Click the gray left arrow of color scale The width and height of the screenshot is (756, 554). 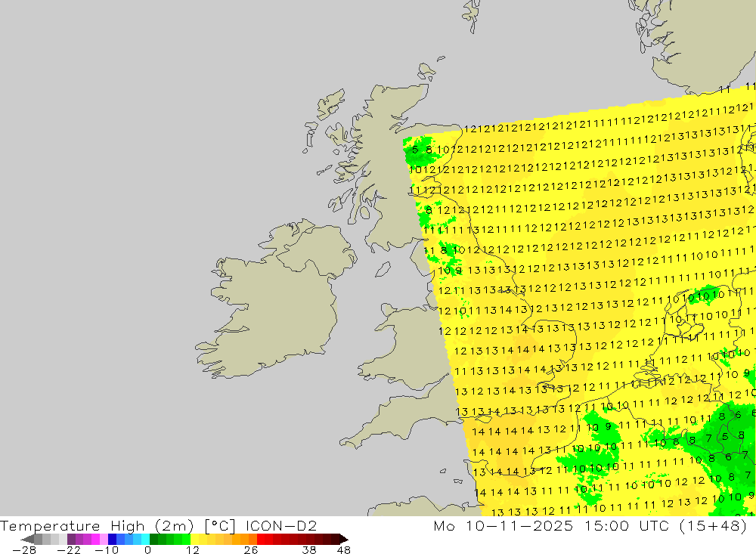coord(27,539)
